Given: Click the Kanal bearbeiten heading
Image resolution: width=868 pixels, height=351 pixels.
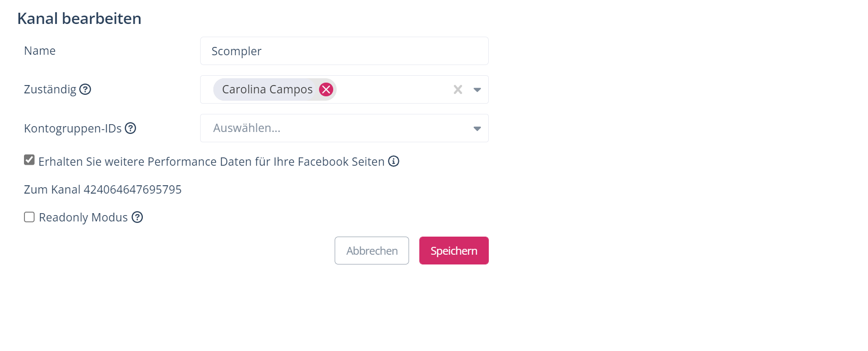Looking at the screenshot, I should coord(79,19).
